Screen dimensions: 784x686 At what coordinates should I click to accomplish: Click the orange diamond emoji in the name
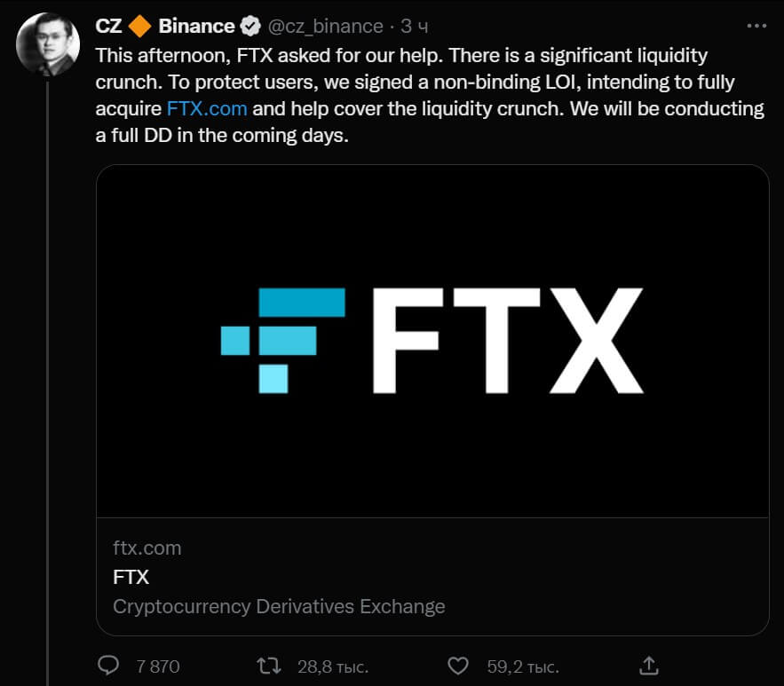[140, 27]
